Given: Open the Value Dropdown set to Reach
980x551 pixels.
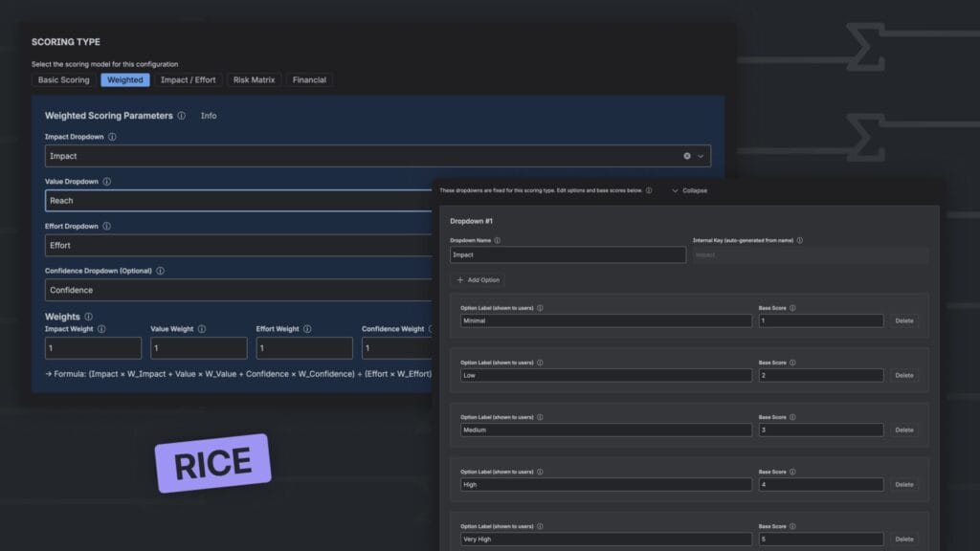Looking at the screenshot, I should (239, 201).
